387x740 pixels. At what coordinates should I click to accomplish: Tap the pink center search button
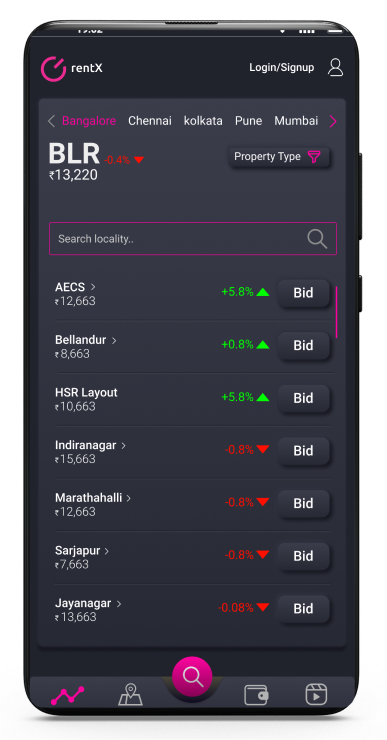pyautogui.click(x=192, y=676)
